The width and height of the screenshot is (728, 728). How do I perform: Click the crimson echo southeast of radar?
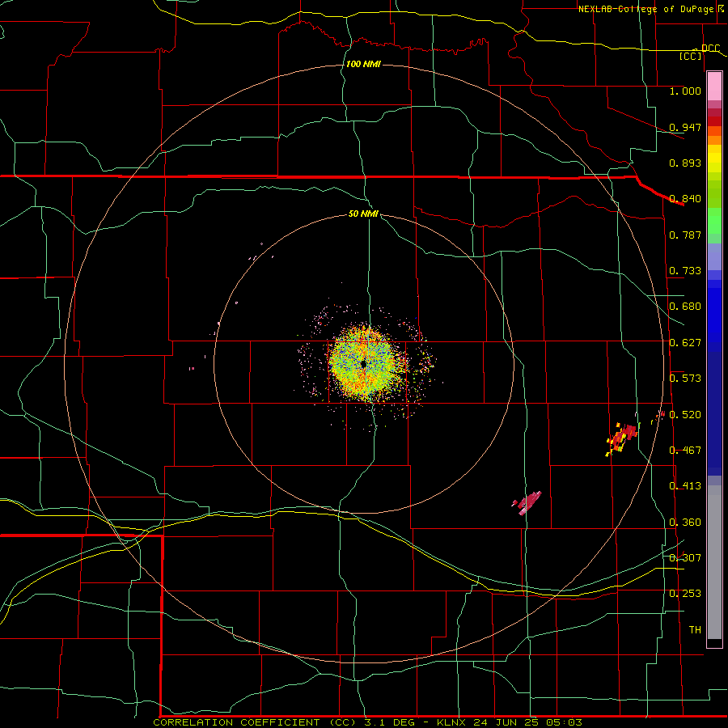527,503
